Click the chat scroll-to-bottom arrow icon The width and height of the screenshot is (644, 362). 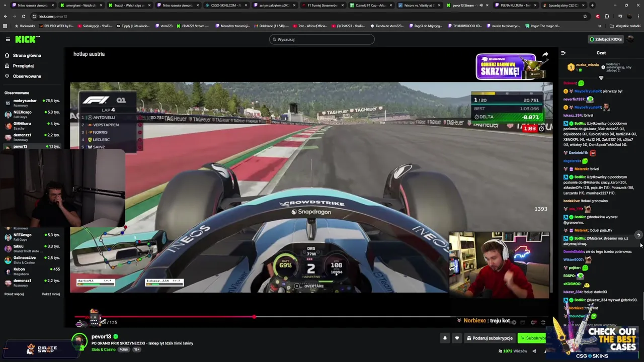(x=638, y=235)
